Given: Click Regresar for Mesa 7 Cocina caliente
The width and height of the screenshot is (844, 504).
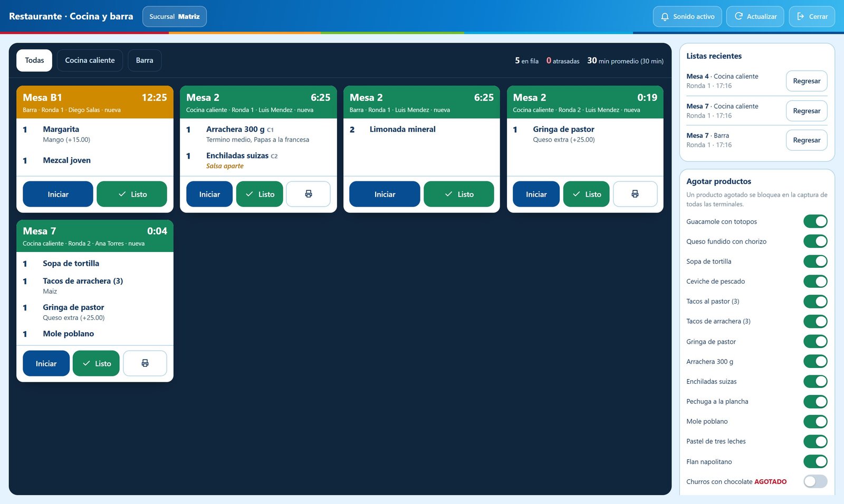Looking at the screenshot, I should tap(807, 111).
